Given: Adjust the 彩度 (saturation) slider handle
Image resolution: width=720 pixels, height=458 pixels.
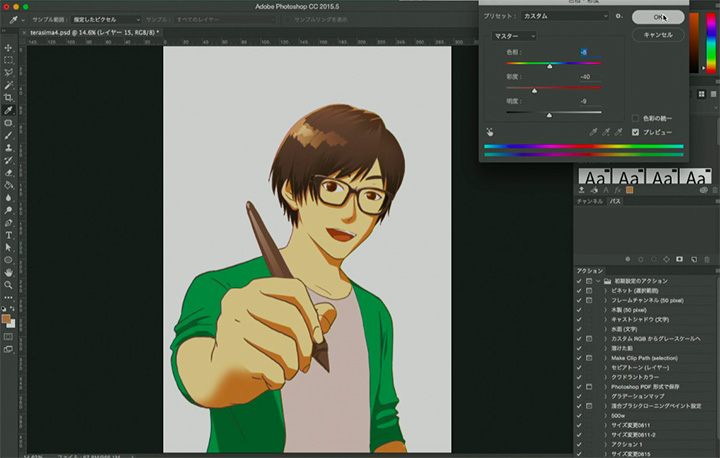Looking at the screenshot, I should click(x=534, y=90).
